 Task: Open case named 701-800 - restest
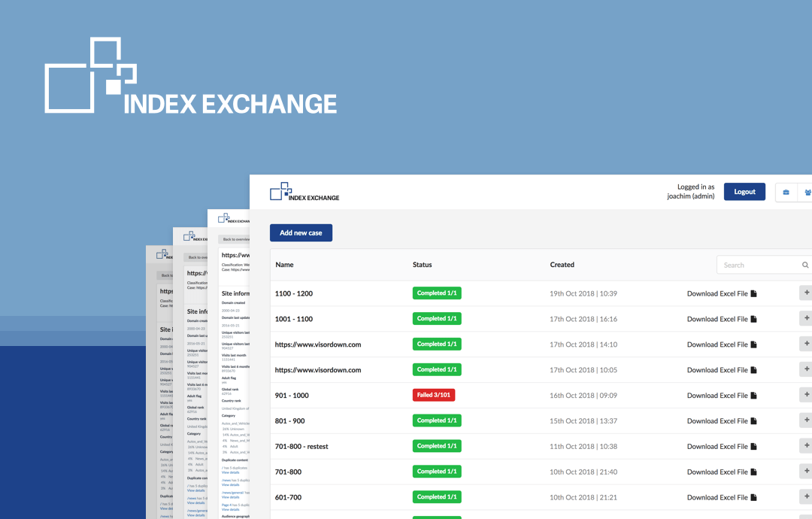[301, 447]
